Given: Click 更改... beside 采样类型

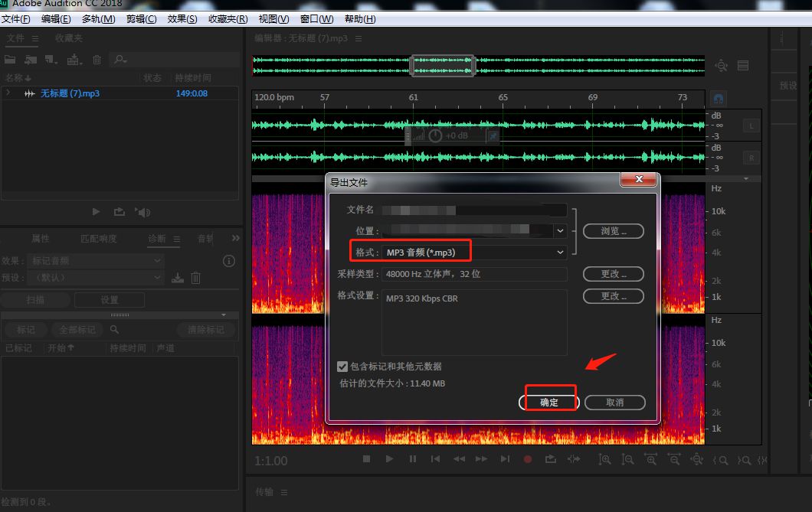Looking at the screenshot, I should (x=614, y=273).
